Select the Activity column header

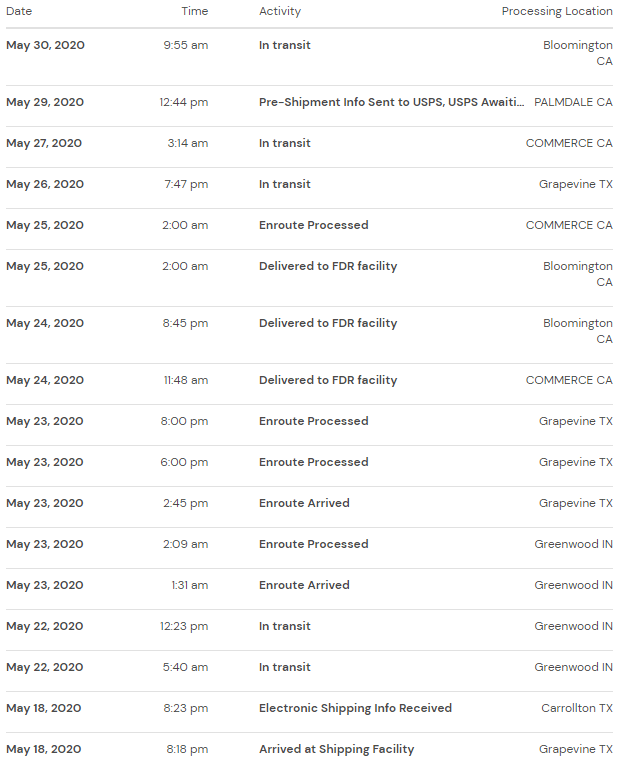(x=280, y=11)
